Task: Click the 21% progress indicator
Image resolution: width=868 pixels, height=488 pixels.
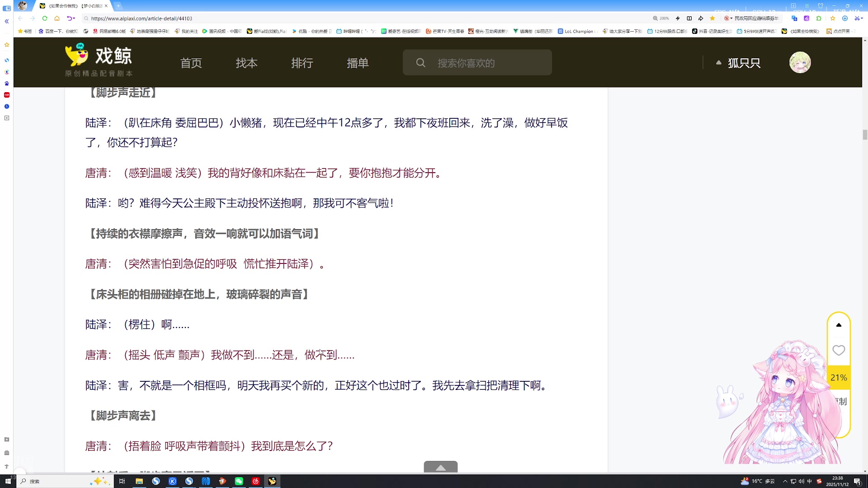Action: point(839,377)
